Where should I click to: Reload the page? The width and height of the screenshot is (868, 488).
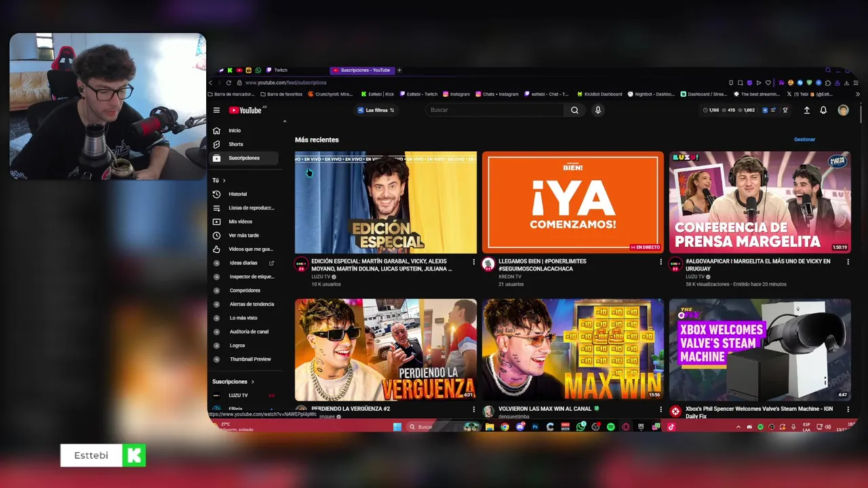tap(229, 83)
